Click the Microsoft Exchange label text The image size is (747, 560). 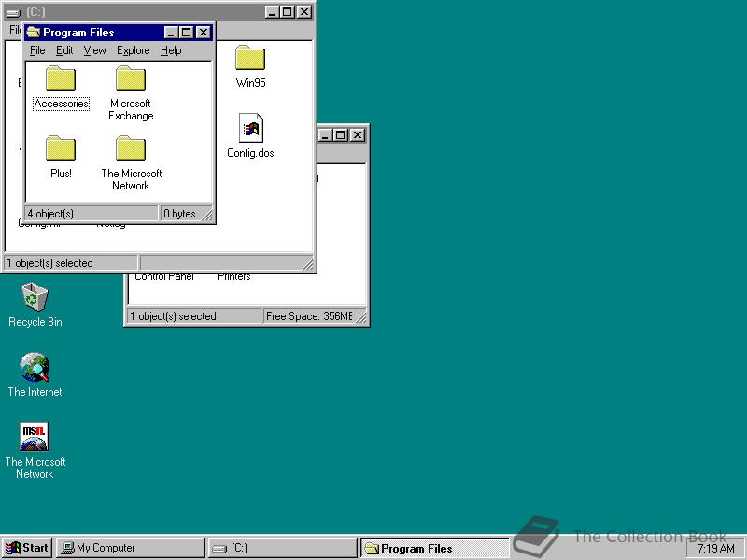click(131, 109)
